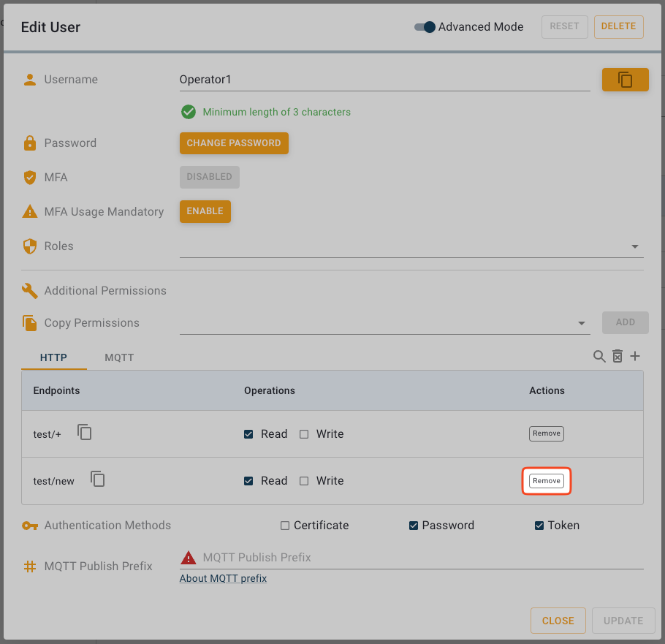Remove the test/new endpoint permission
Screen dimensions: 665x644
tap(546, 481)
